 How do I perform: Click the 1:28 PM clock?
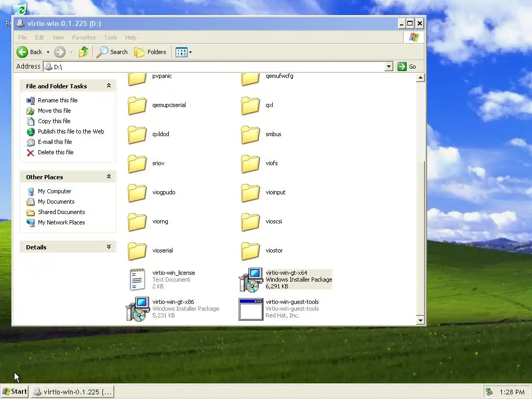click(512, 392)
